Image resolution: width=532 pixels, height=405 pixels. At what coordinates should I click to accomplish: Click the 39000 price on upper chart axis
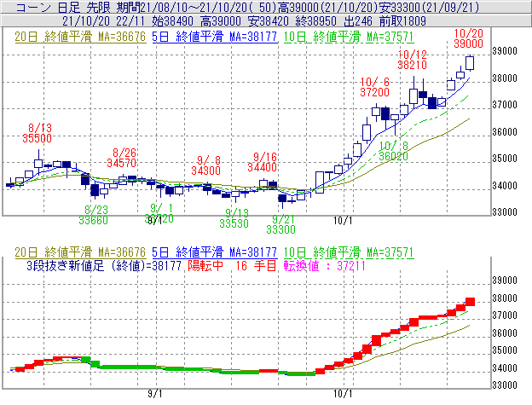tap(505, 51)
